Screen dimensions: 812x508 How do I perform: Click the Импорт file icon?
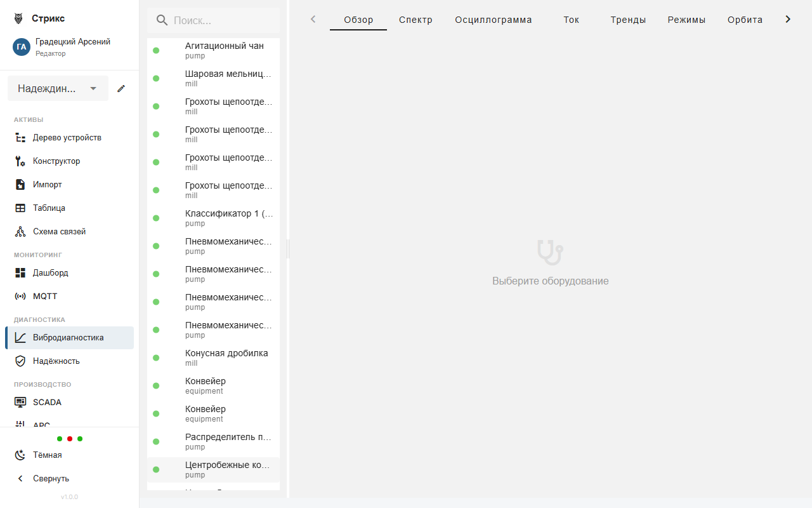click(20, 185)
